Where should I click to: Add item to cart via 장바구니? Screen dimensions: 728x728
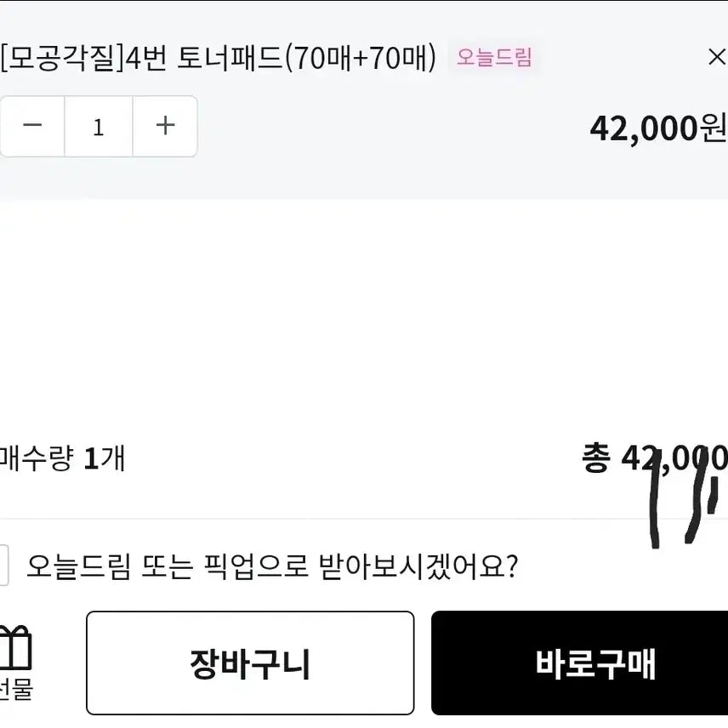tap(250, 663)
